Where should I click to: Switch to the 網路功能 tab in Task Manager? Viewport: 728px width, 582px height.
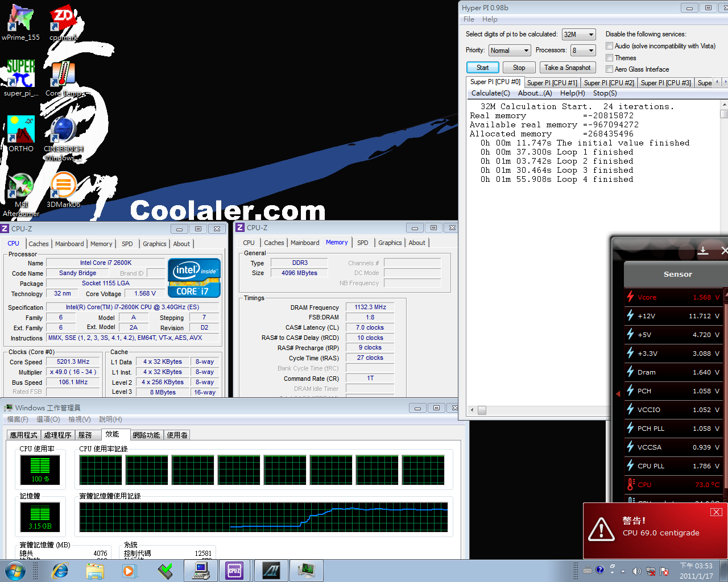(146, 435)
